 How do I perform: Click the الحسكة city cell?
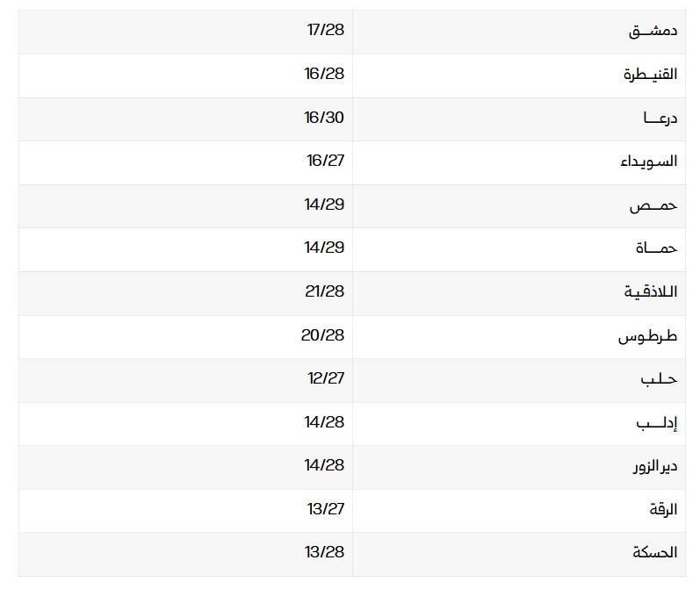click(654, 552)
